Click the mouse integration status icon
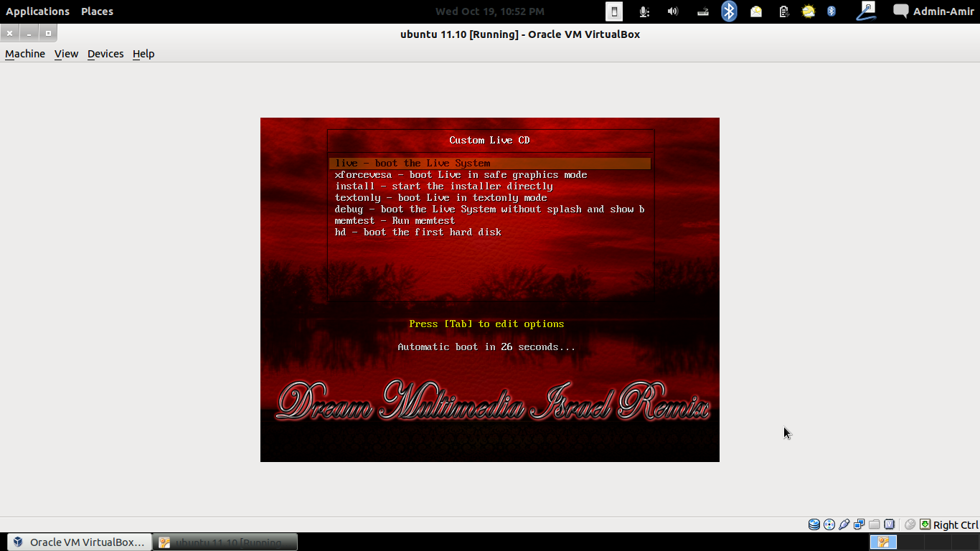Screen dimensions: 980x551 tap(910, 524)
